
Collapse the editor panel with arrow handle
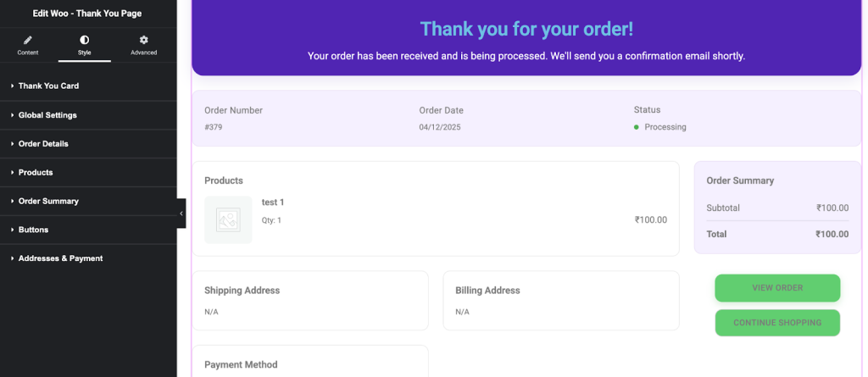click(x=181, y=213)
